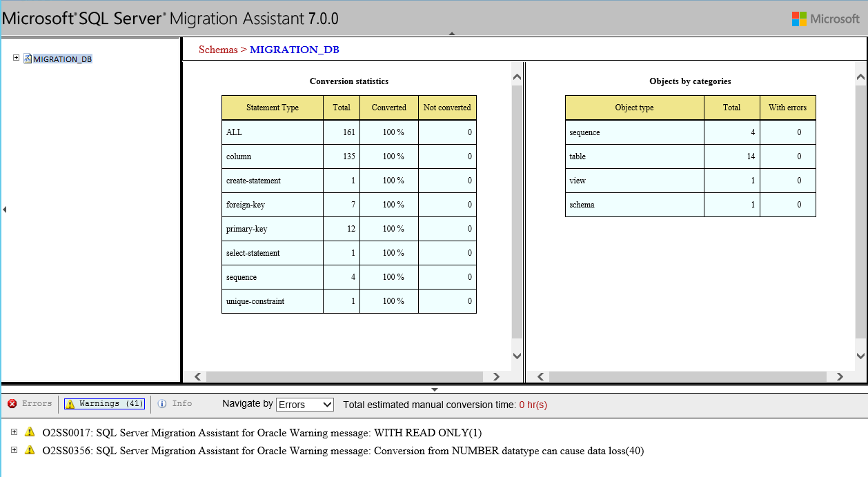Click the O2SS0017 warning triangle icon
The width and height of the screenshot is (868, 477).
[x=29, y=432]
